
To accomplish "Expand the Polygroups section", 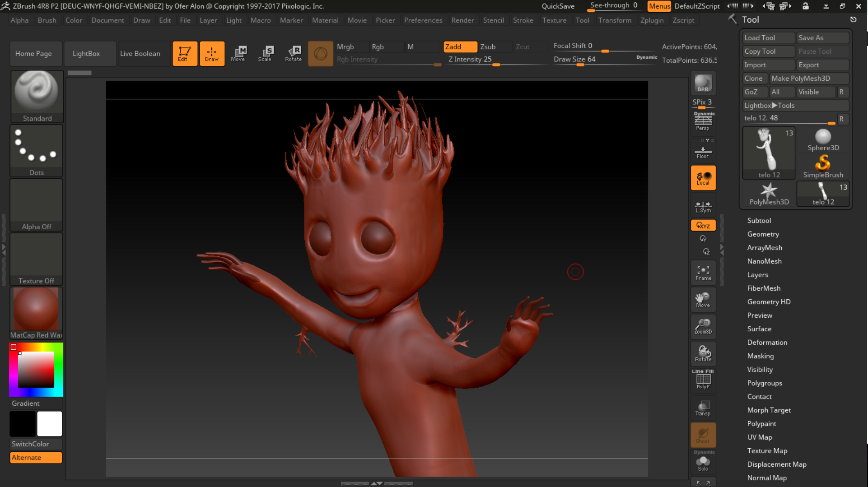I will pos(764,383).
